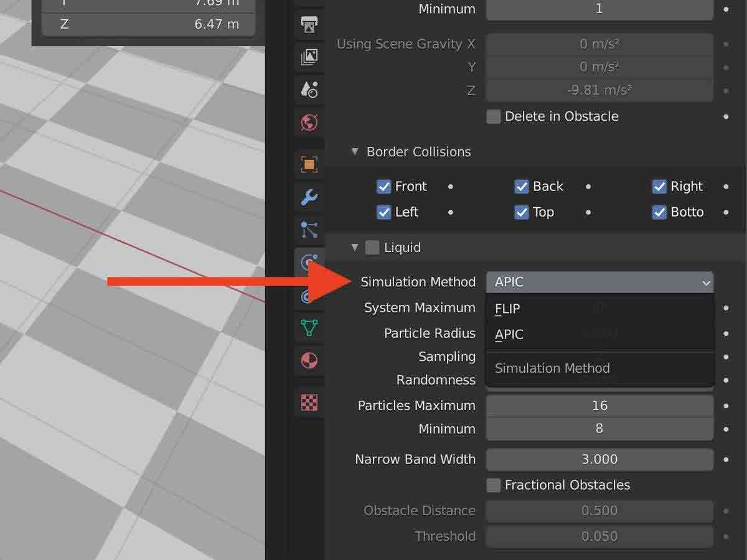747x560 pixels.
Task: Collapse the Liquid panel triangle
Action: tap(355, 248)
